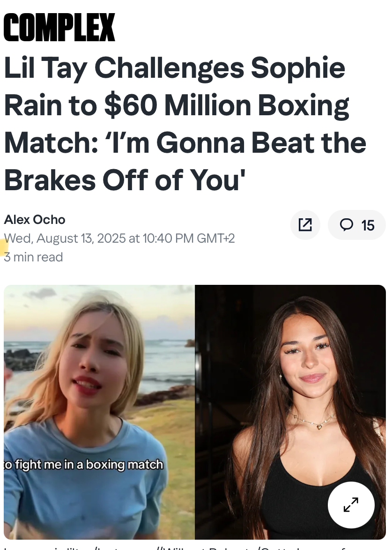
Task: Select the left photo of blonde woman
Action: [99, 412]
